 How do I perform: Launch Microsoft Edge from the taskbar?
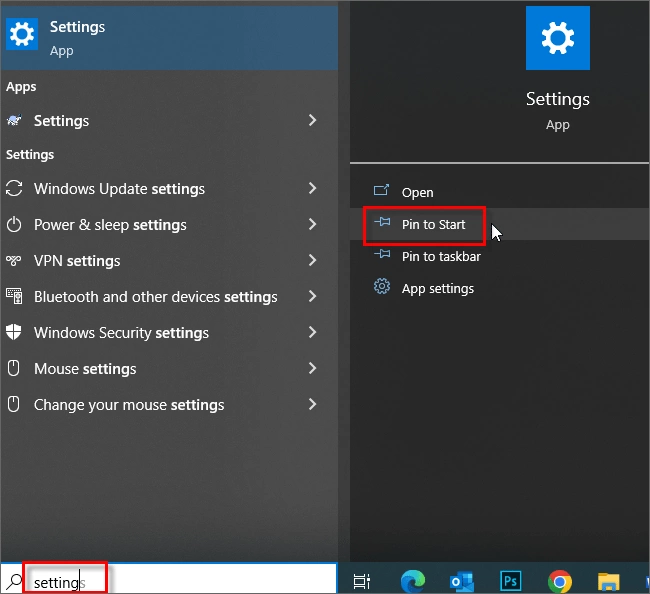coord(413,581)
